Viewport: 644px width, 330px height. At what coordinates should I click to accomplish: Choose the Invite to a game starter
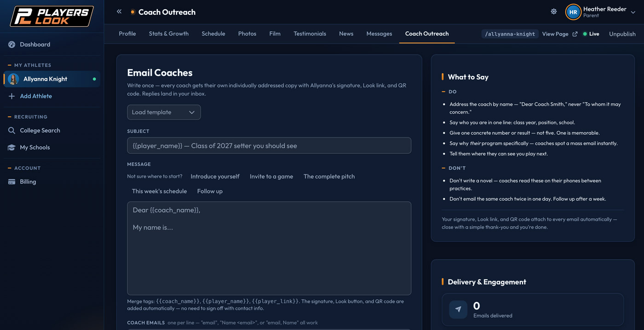(271, 177)
